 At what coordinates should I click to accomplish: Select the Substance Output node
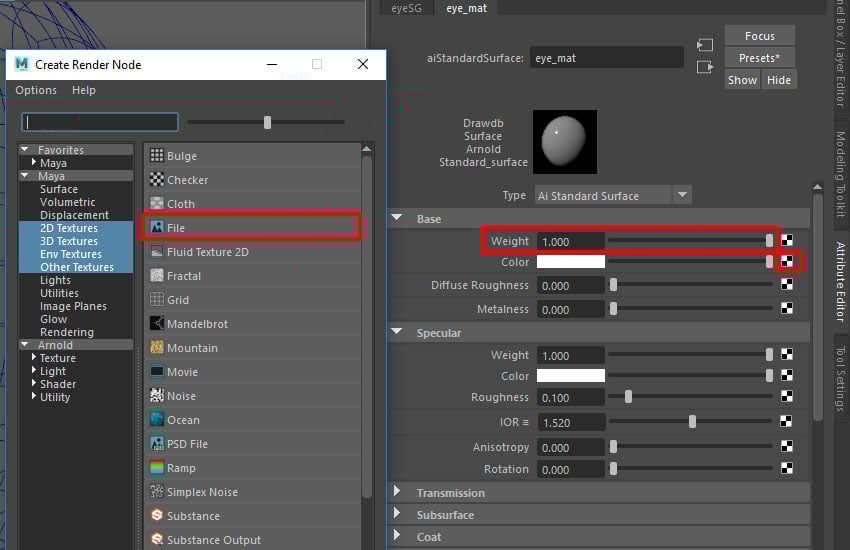coord(253,540)
